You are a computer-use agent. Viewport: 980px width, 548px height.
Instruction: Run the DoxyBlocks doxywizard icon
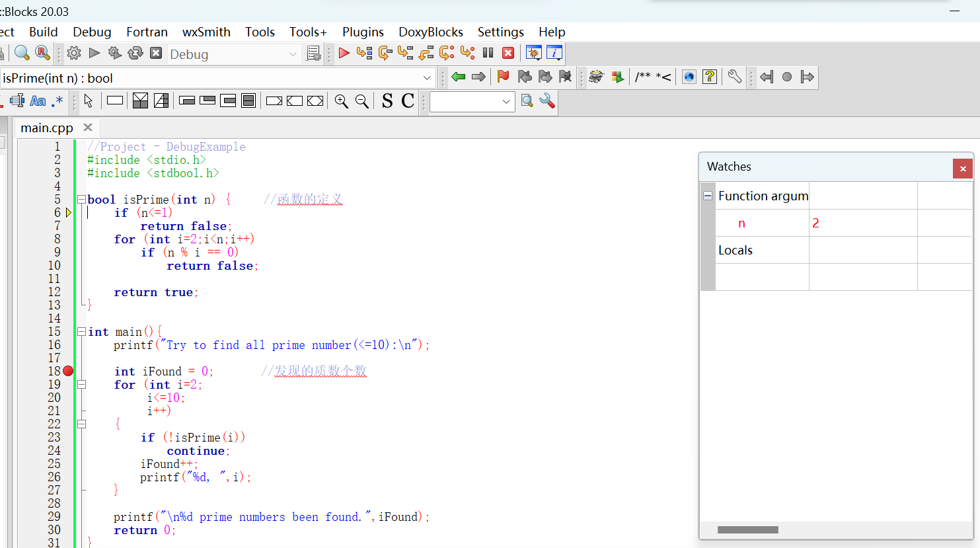(x=596, y=77)
